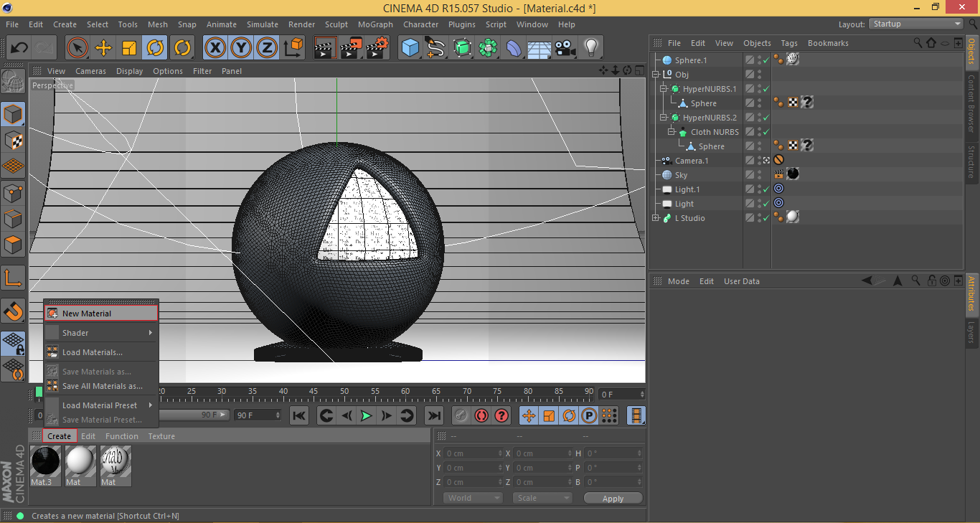Choose Load Materials... entry
Viewport: 980px width, 523px height.
(101, 352)
